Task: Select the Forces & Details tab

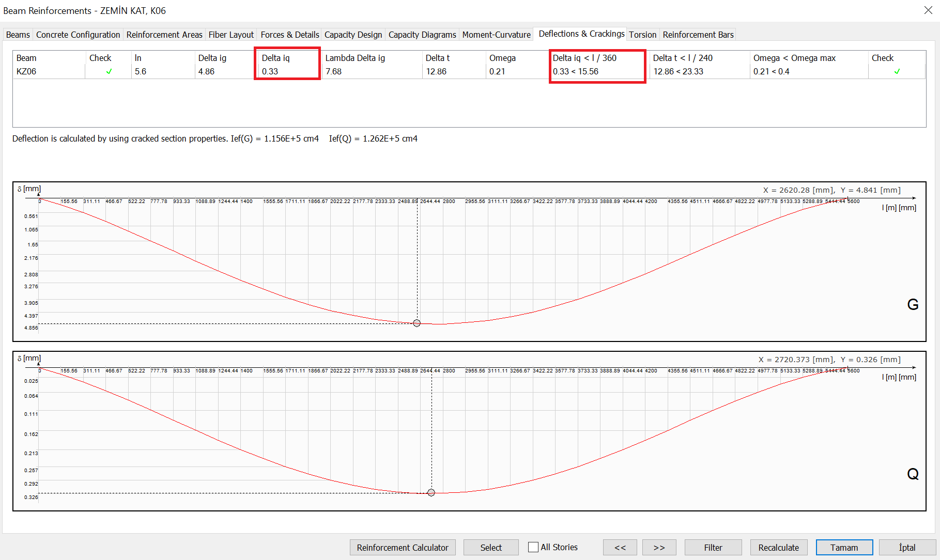Action: point(289,34)
